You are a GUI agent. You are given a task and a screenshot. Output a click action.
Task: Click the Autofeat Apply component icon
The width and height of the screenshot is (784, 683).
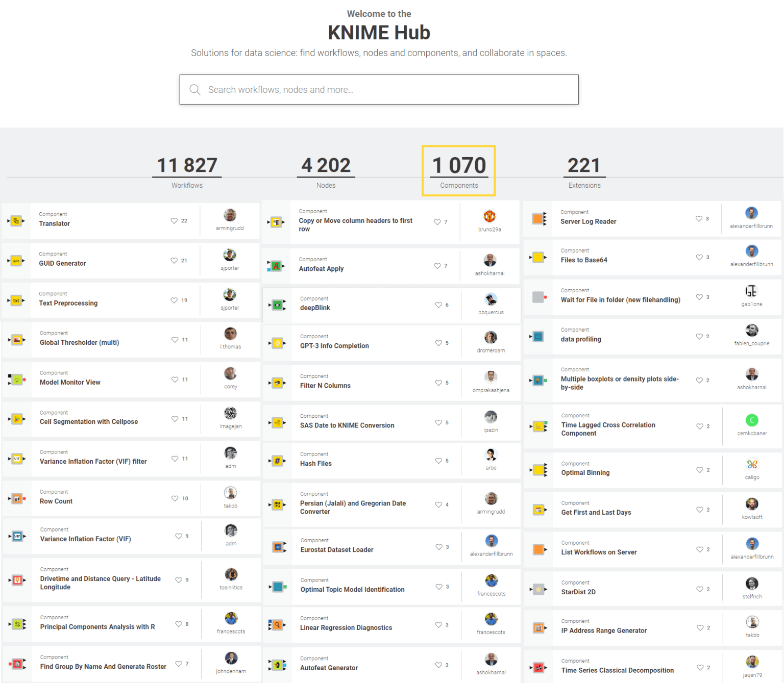pos(276,266)
